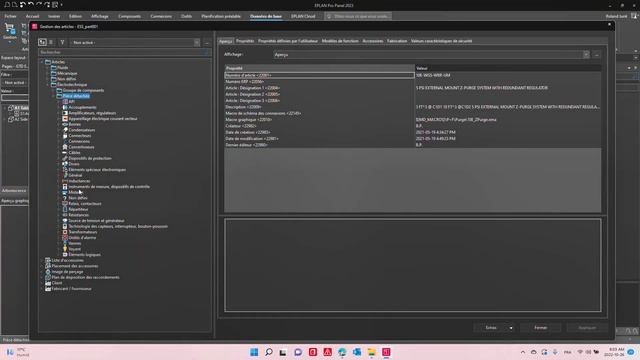Click the Transformateurs category icon

tap(65, 232)
